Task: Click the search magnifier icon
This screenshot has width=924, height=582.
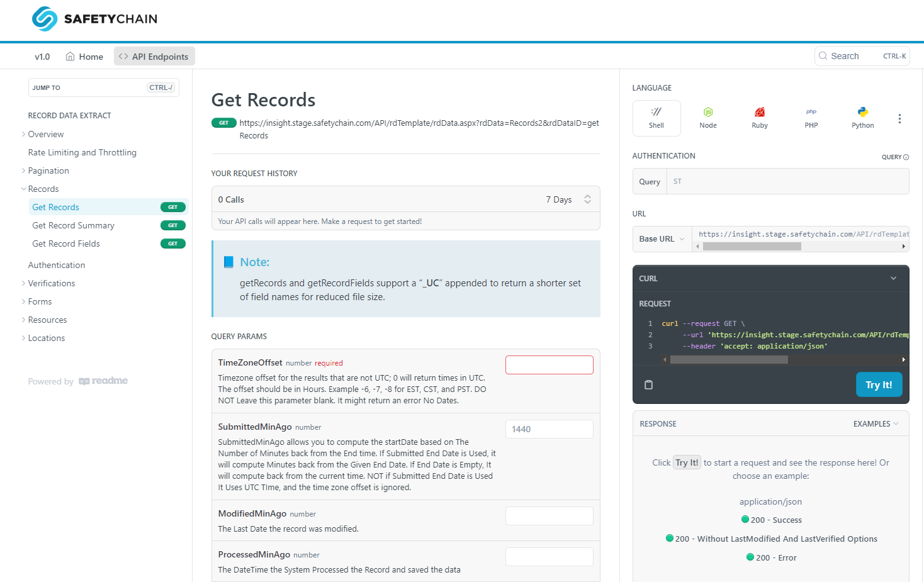Action: [823, 56]
